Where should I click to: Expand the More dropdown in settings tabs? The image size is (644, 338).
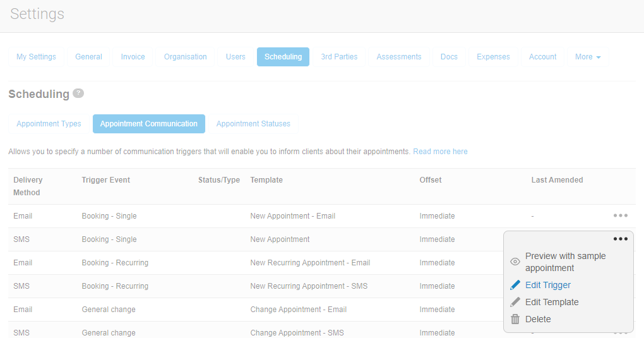point(587,57)
